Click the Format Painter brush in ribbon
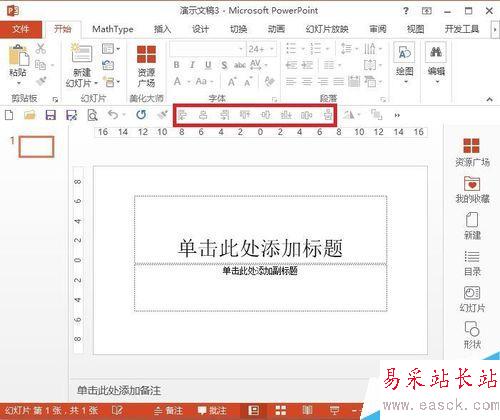500x420 pixels. pos(41,81)
